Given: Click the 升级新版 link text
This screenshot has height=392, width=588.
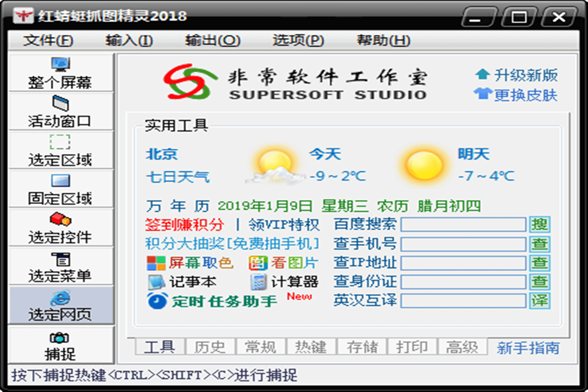Looking at the screenshot, I should [x=526, y=75].
